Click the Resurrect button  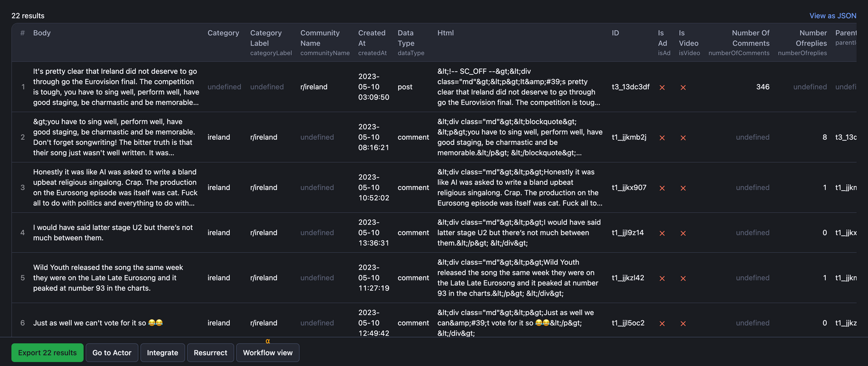coord(210,353)
